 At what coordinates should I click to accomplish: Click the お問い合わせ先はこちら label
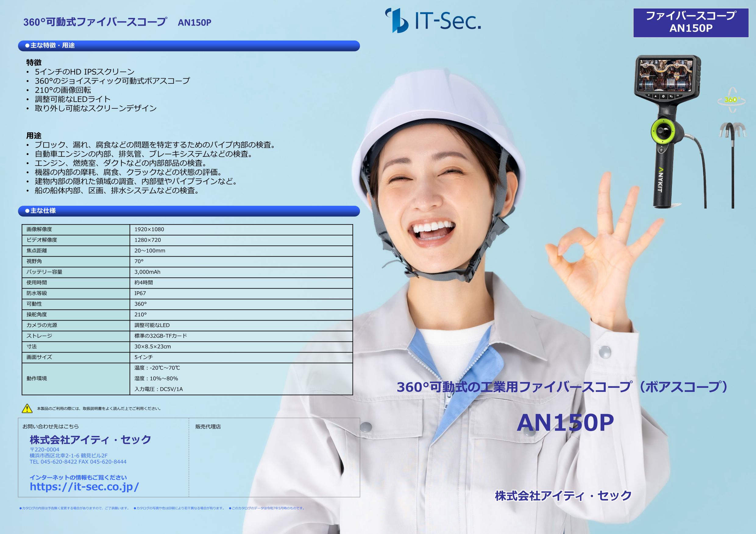[x=51, y=427]
